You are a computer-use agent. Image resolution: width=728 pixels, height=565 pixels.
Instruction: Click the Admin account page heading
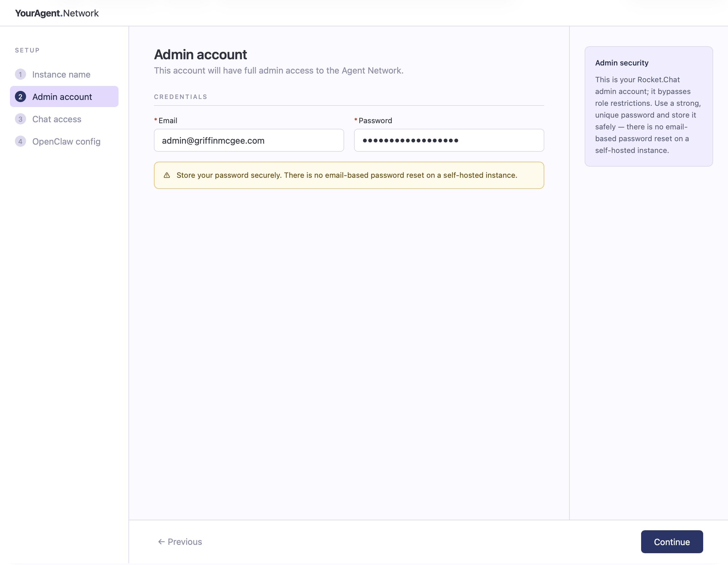[x=200, y=55]
